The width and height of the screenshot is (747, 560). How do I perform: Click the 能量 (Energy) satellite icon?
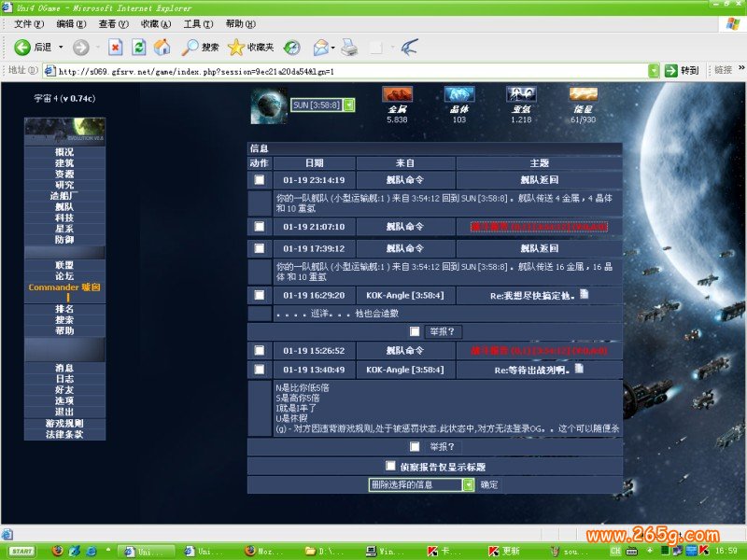583,95
